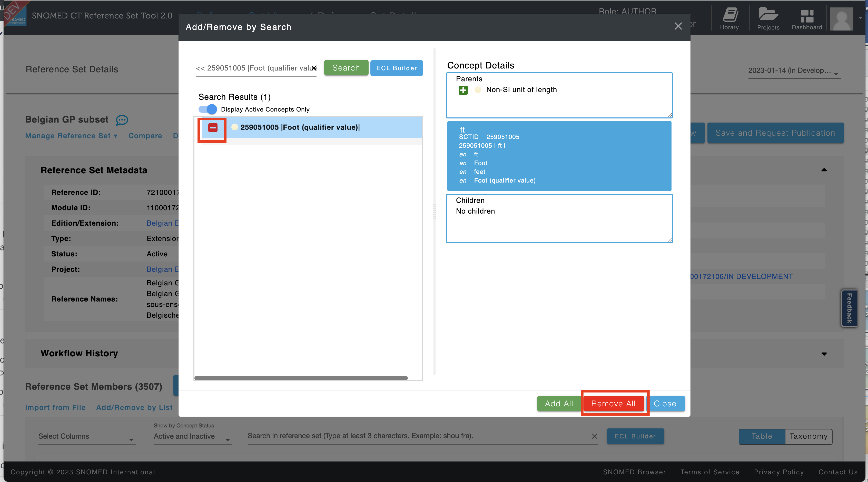Click Save and Request Publication
The image size is (868, 482).
point(775,133)
